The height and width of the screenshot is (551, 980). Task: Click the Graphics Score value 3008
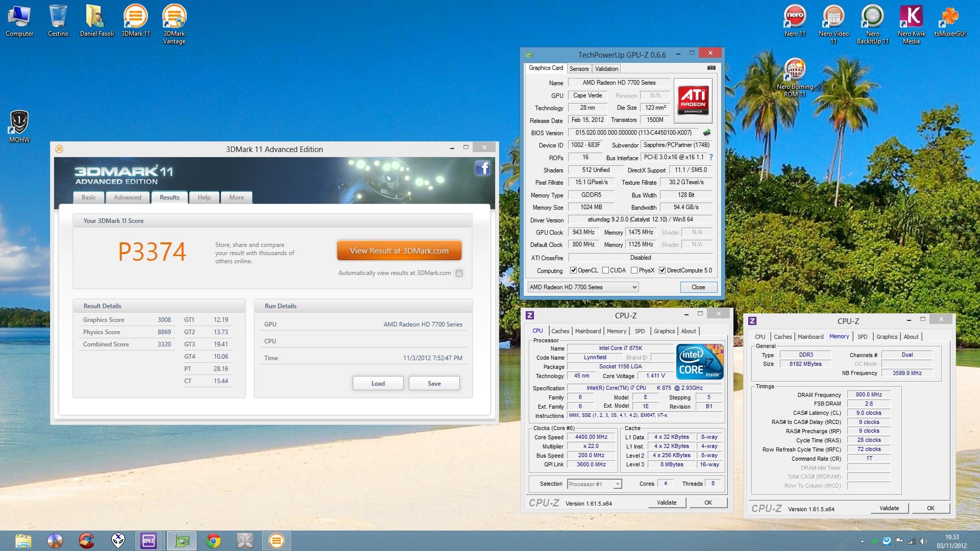164,320
